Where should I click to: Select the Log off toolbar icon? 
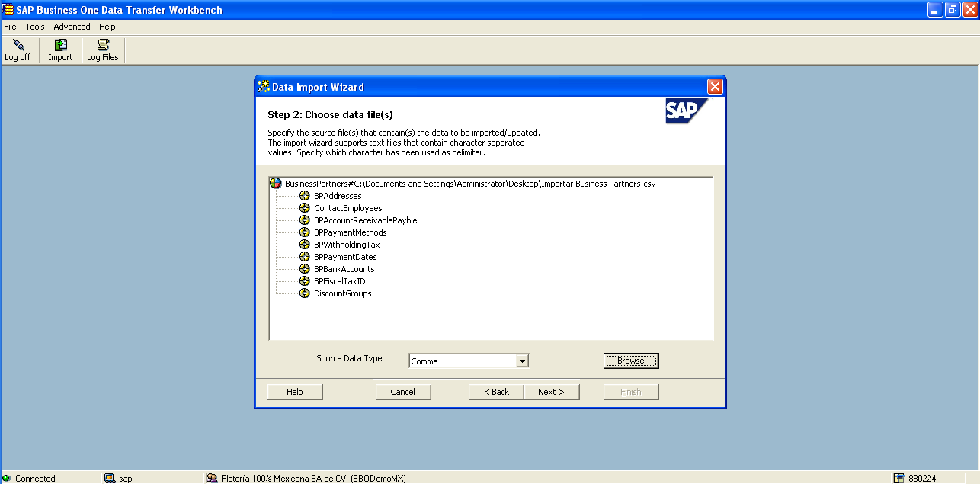(x=18, y=50)
